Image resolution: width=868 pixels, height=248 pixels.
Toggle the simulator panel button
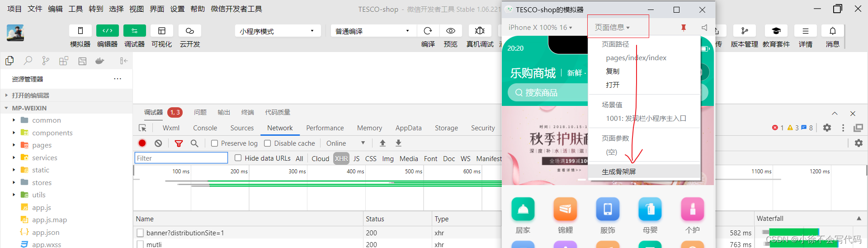[80, 31]
